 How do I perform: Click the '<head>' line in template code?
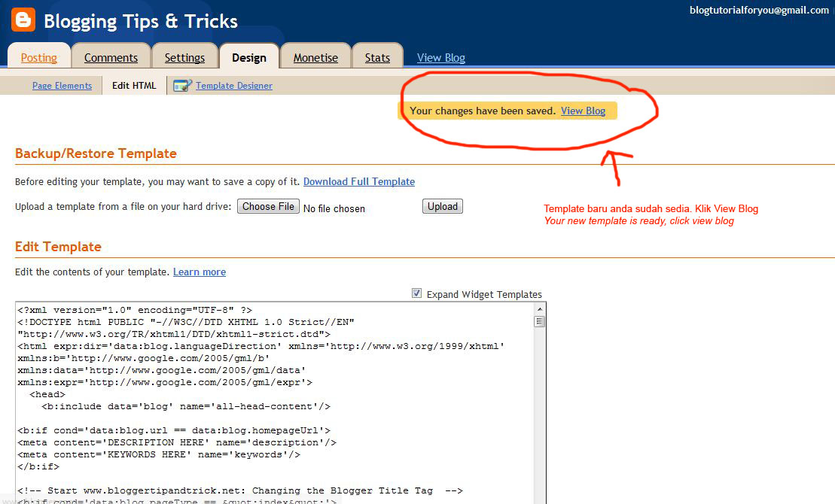coord(47,394)
